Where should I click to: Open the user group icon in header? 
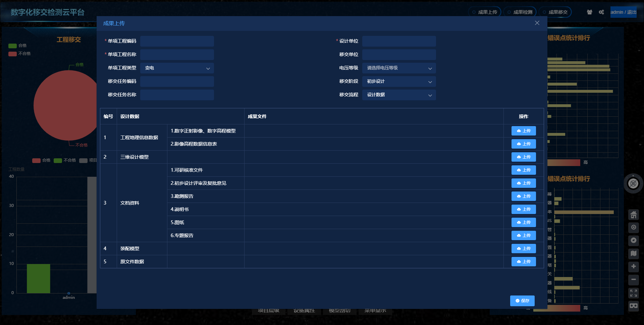click(589, 12)
